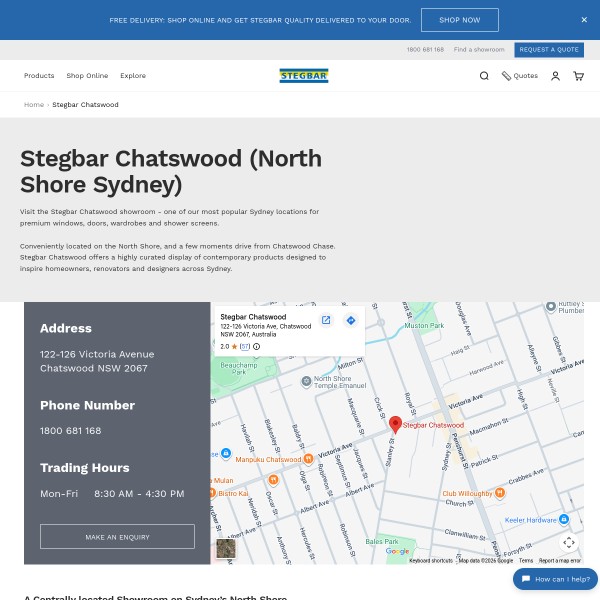Toggle satellite view thumbnail on map
Image resolution: width=600 pixels, height=600 pixels.
[226, 548]
